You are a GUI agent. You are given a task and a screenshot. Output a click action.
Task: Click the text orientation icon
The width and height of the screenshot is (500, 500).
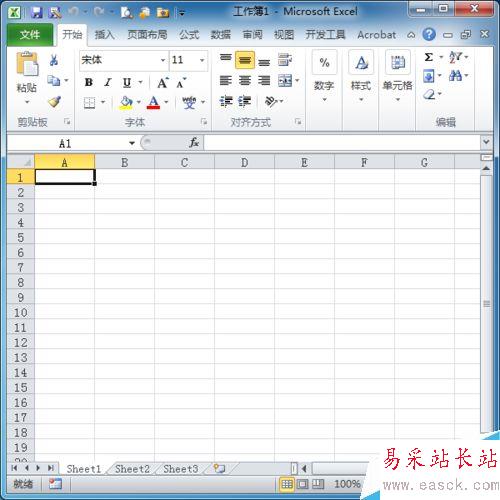click(x=271, y=101)
